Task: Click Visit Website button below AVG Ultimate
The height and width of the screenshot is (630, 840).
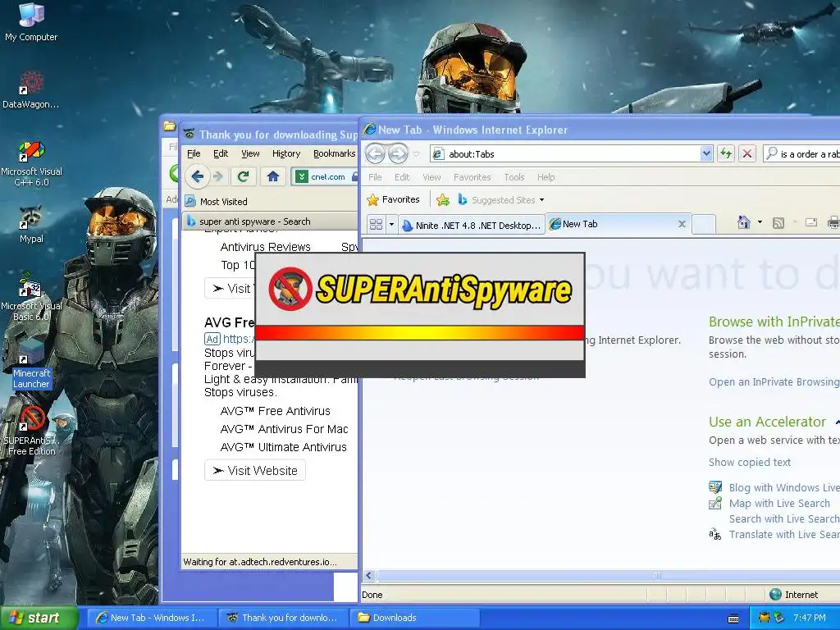Action: pyautogui.click(x=255, y=470)
